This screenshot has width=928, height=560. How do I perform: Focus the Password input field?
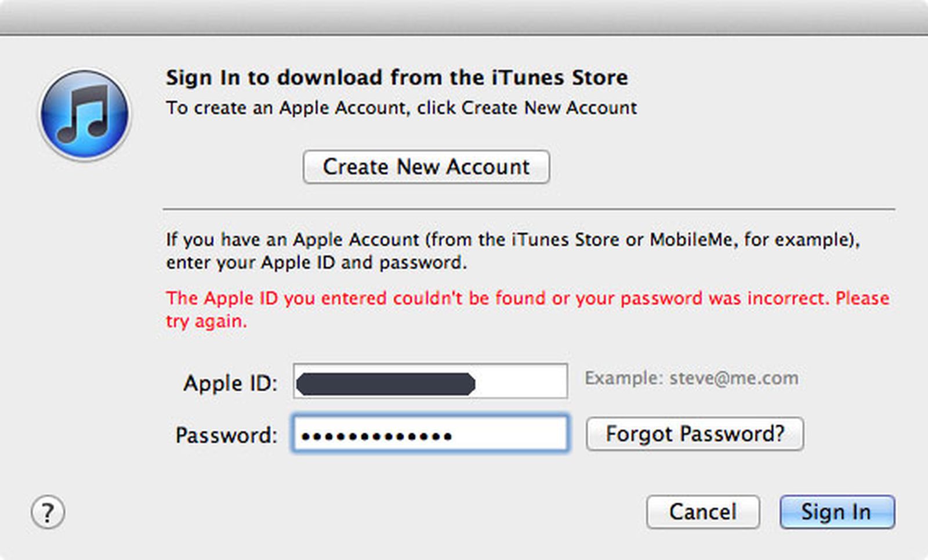click(x=510, y=434)
